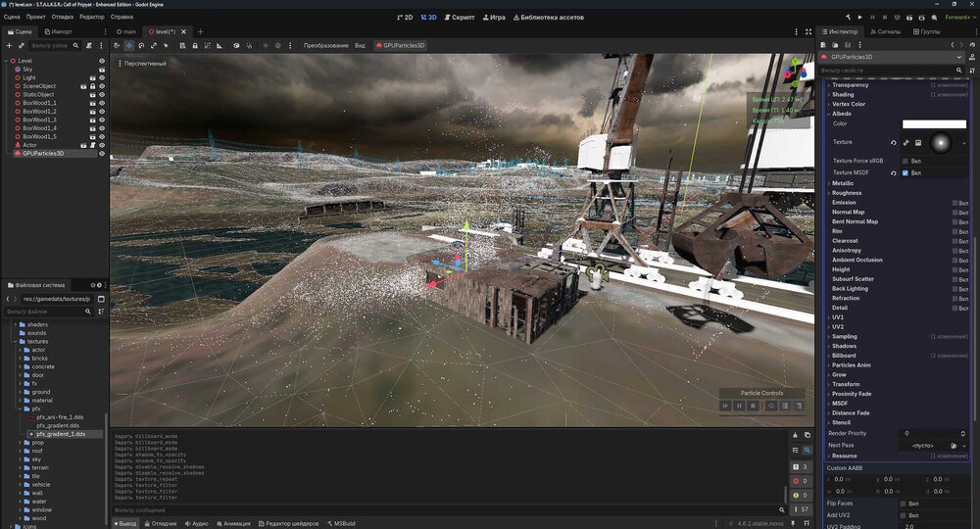Screen dimensions: 980x529
Task: Load a resource via Inspector folder icon
Action: pyautogui.click(x=835, y=45)
